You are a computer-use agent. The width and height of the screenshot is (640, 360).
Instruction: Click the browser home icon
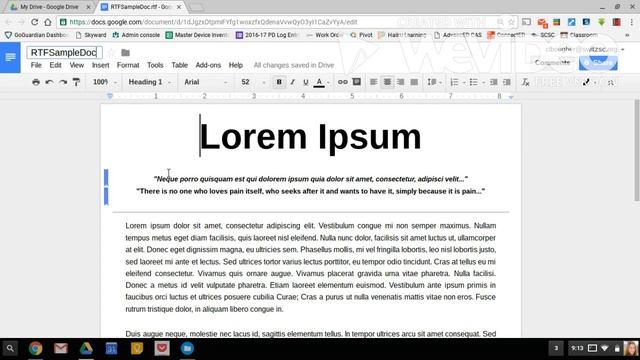click(48, 22)
